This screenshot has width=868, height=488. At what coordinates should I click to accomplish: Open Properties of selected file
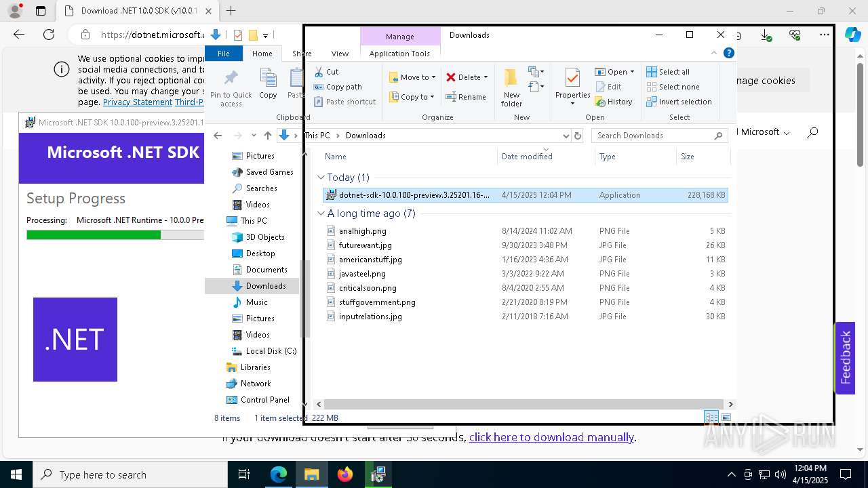[572, 87]
